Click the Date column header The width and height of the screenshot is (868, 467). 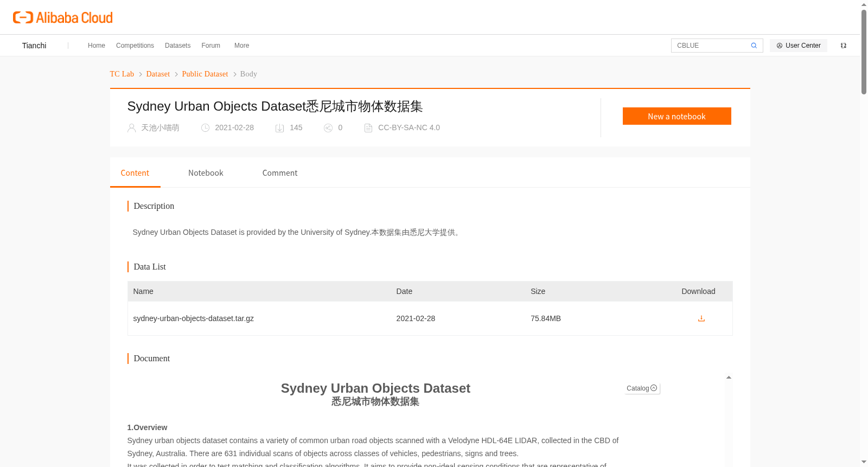point(404,291)
